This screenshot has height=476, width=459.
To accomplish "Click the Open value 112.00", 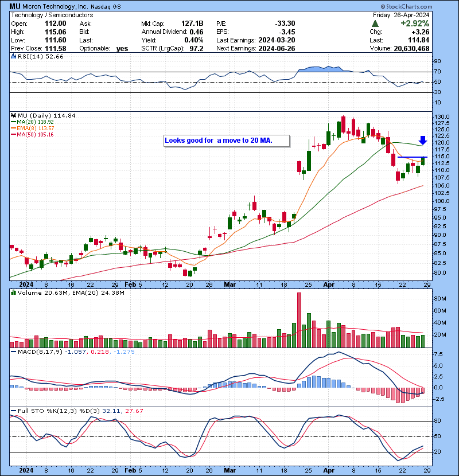I will pyautogui.click(x=56, y=24).
